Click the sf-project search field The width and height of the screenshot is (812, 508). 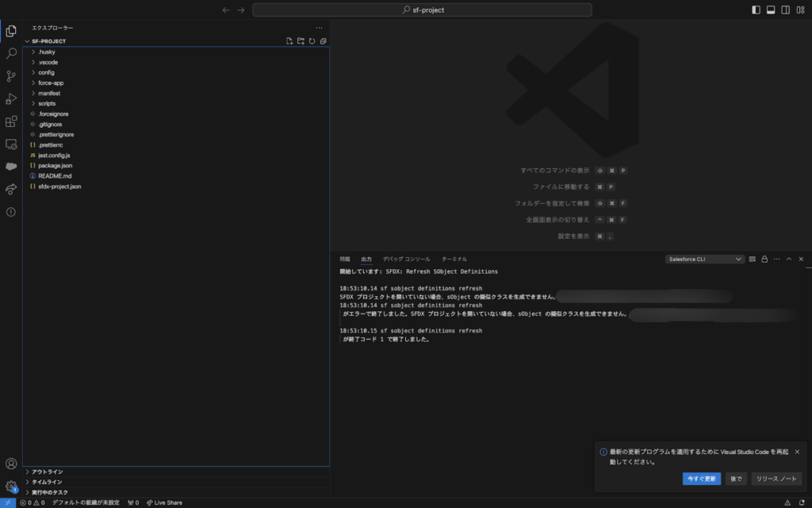pos(422,10)
